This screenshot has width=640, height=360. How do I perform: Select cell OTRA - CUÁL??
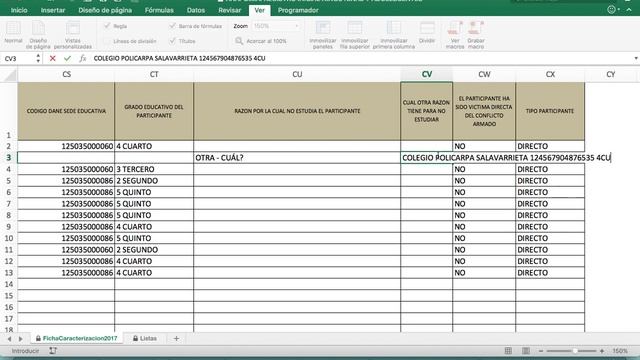(297, 158)
